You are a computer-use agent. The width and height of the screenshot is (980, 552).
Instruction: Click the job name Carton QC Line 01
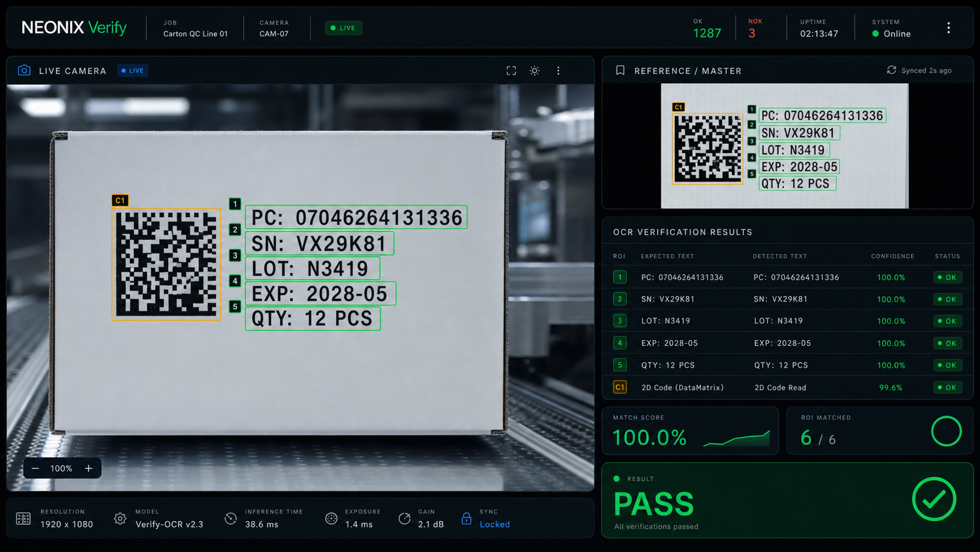pos(195,33)
